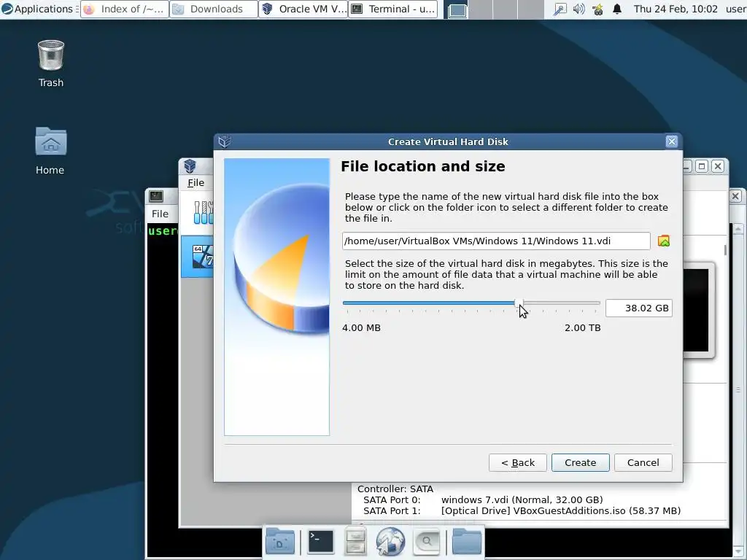The width and height of the screenshot is (747, 560).
Task: Close the Create Virtual Hard Disk dialog
Action: coord(672,141)
